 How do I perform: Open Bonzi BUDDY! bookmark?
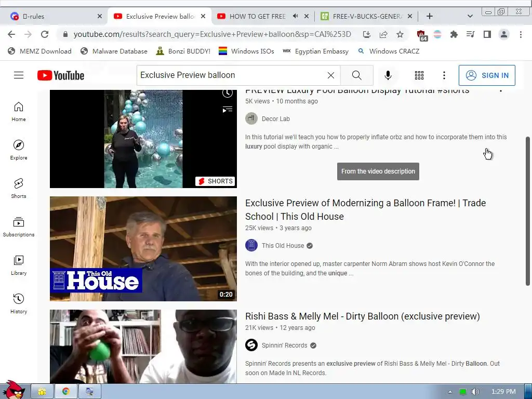(x=183, y=51)
